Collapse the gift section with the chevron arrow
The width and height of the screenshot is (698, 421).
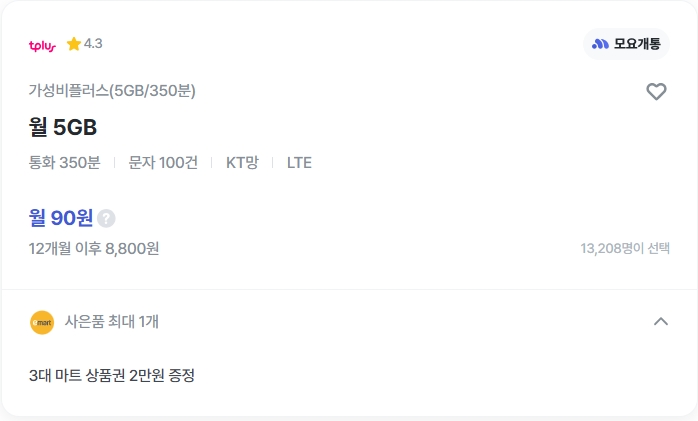tap(660, 322)
